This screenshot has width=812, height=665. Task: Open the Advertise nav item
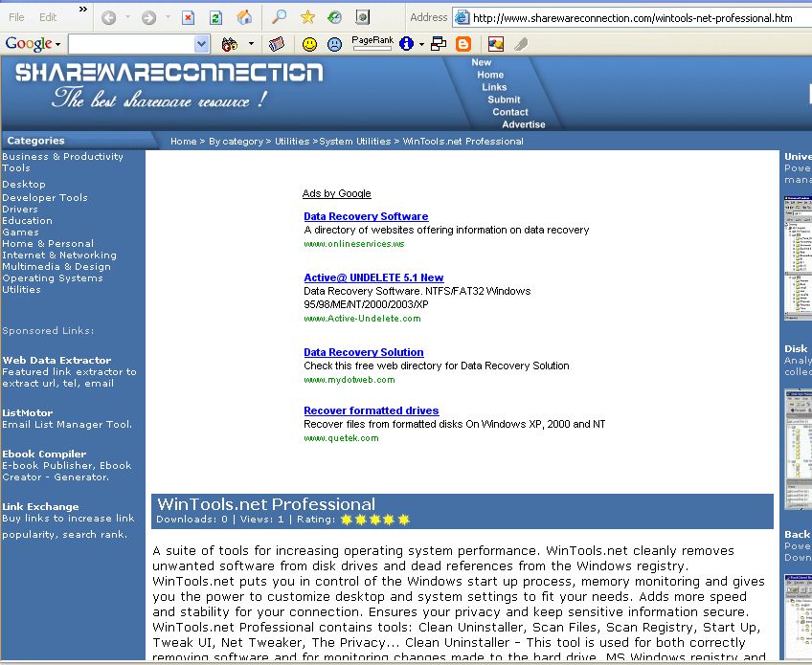click(524, 124)
